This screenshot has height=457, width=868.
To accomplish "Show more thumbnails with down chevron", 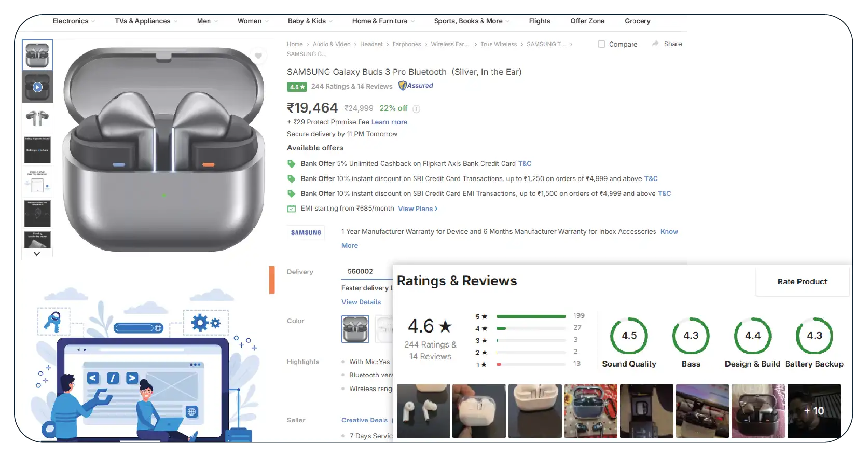I will [37, 254].
